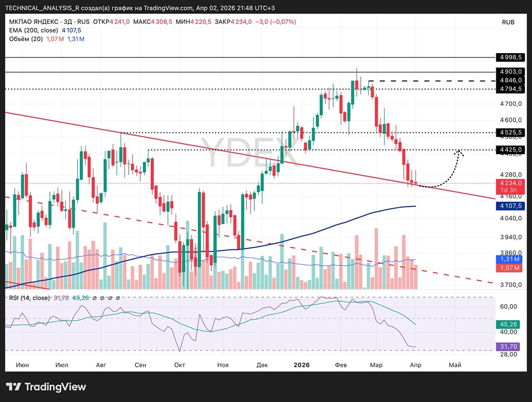The width and height of the screenshot is (532, 402).
Task: Click the Июл label on time axis
Action: coord(62,365)
